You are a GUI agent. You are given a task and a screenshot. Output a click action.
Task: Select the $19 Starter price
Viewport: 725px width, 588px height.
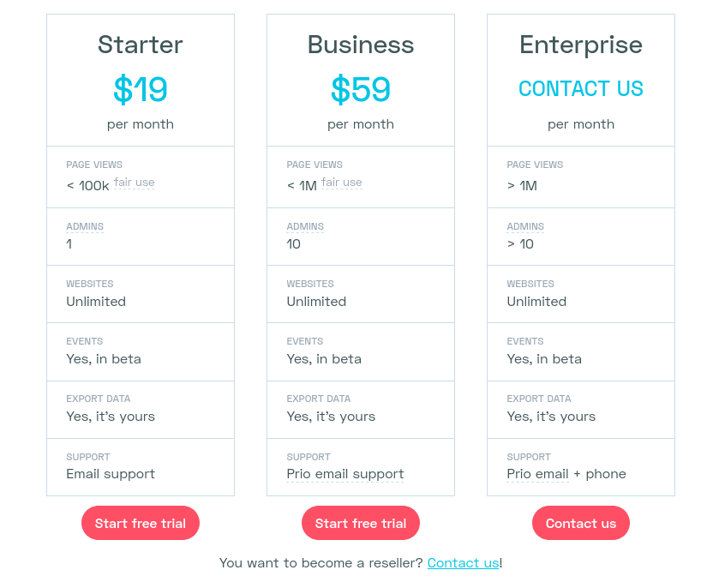coord(140,89)
